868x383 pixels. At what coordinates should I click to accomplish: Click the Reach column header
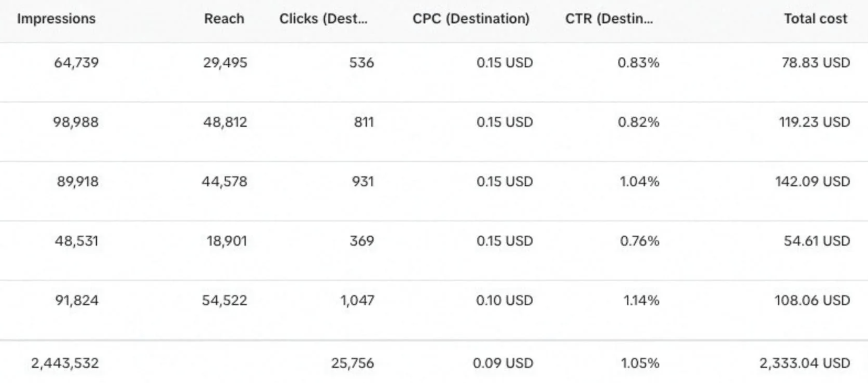224,19
